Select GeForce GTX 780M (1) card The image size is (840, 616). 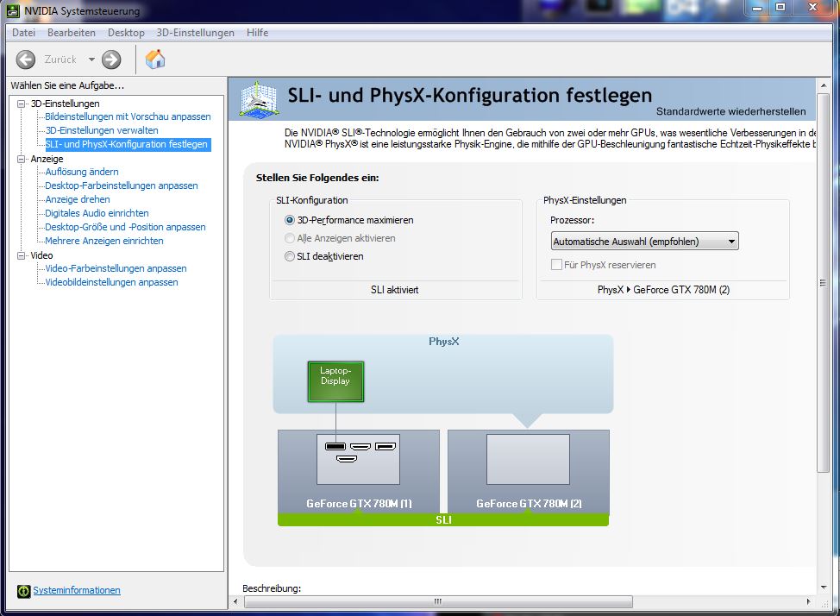359,472
